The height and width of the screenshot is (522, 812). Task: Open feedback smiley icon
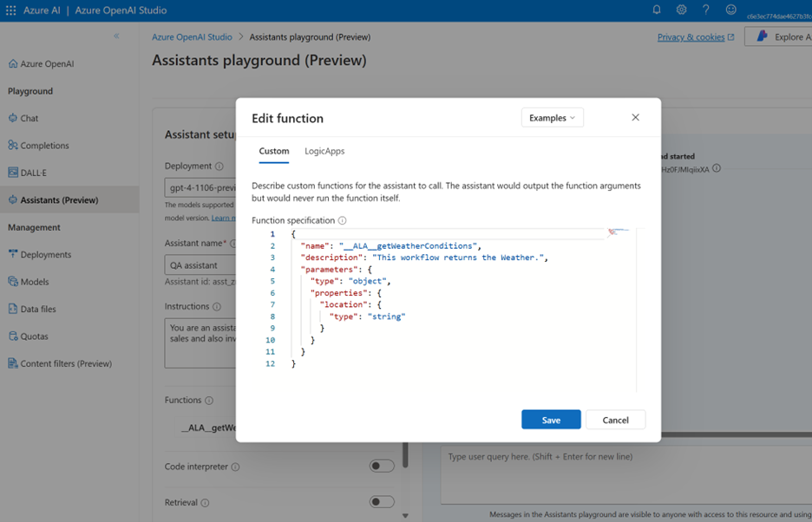[x=730, y=10]
